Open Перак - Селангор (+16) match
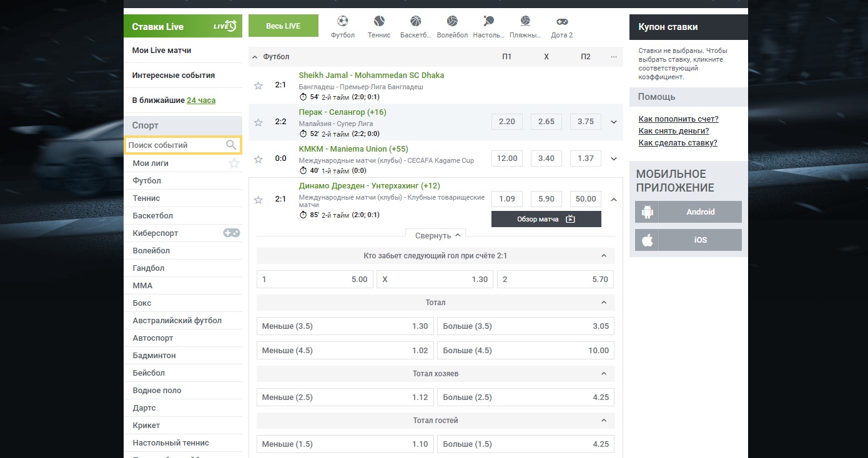The height and width of the screenshot is (458, 868). pyautogui.click(x=342, y=112)
